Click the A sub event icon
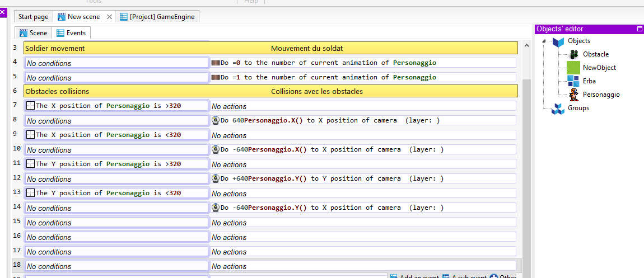This screenshot has width=644, height=278. (x=446, y=277)
